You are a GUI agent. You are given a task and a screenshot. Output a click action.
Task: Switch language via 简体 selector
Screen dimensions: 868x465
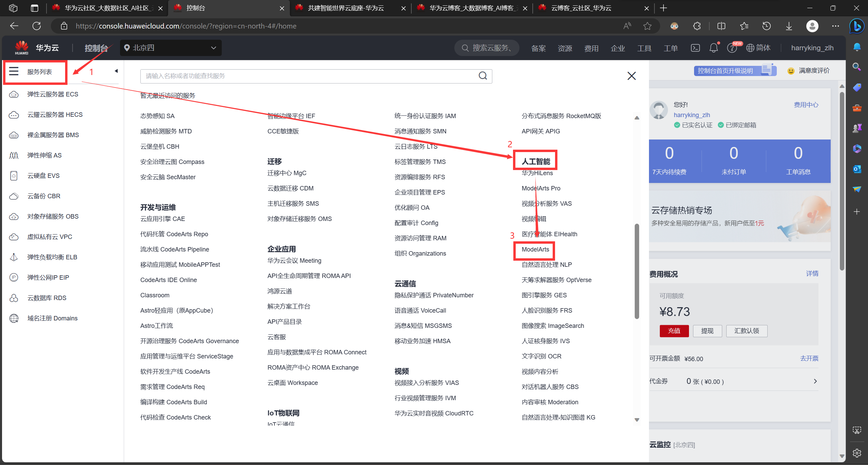point(759,48)
